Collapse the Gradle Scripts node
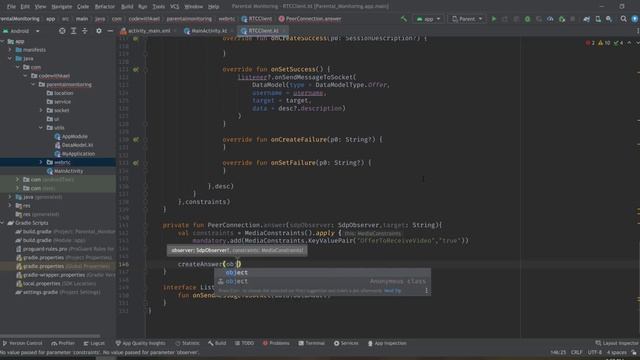Screen dimensions: 640x360 (x=2, y=223)
